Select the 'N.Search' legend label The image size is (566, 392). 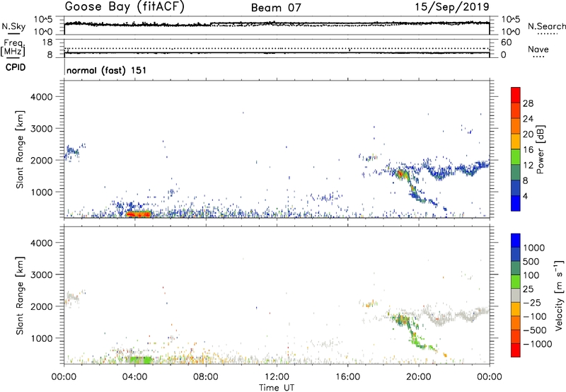(x=546, y=26)
